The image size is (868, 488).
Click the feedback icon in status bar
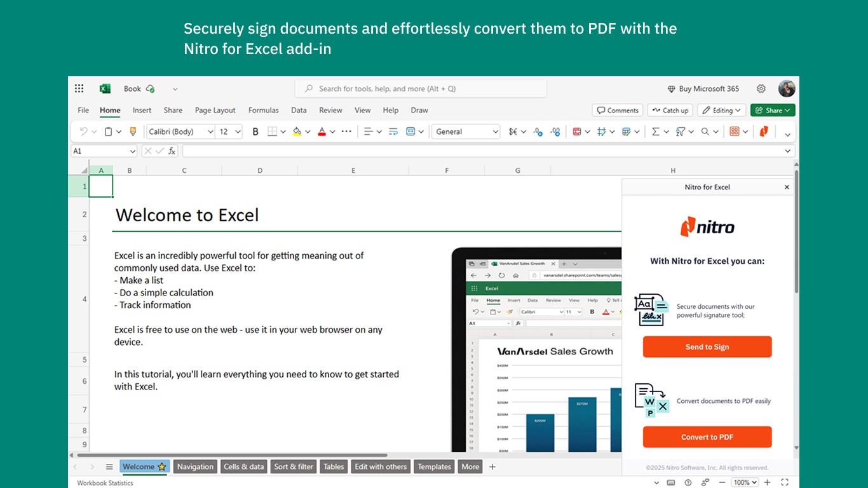[705, 483]
